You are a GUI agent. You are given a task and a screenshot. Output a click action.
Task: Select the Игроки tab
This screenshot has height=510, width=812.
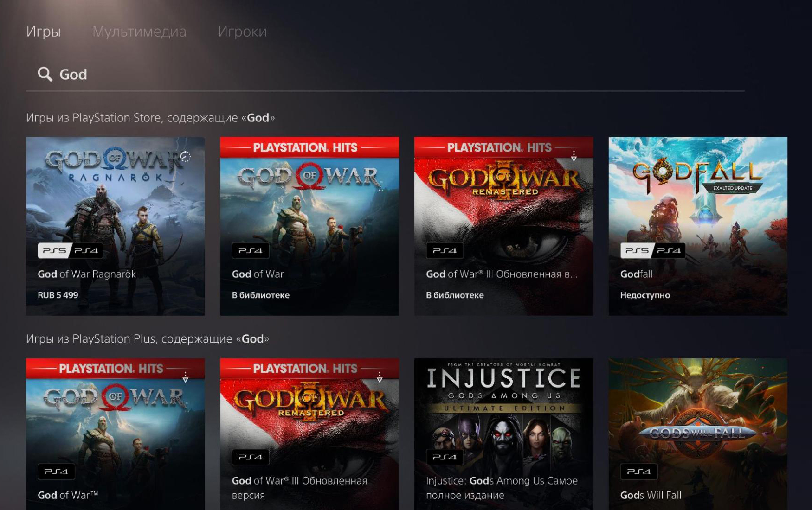click(x=242, y=32)
